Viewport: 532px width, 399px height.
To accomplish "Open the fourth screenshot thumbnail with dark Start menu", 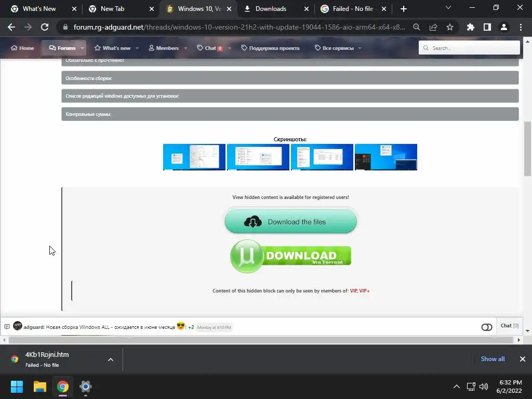I will coord(386,157).
